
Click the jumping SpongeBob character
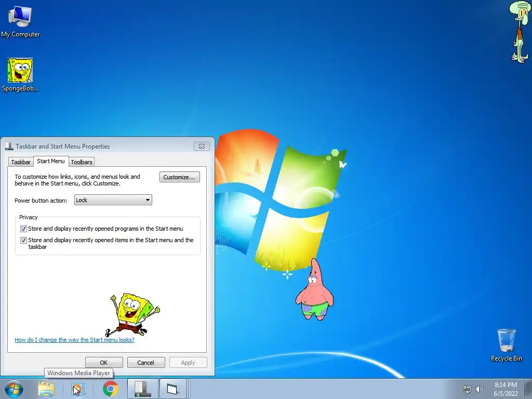[x=132, y=314]
